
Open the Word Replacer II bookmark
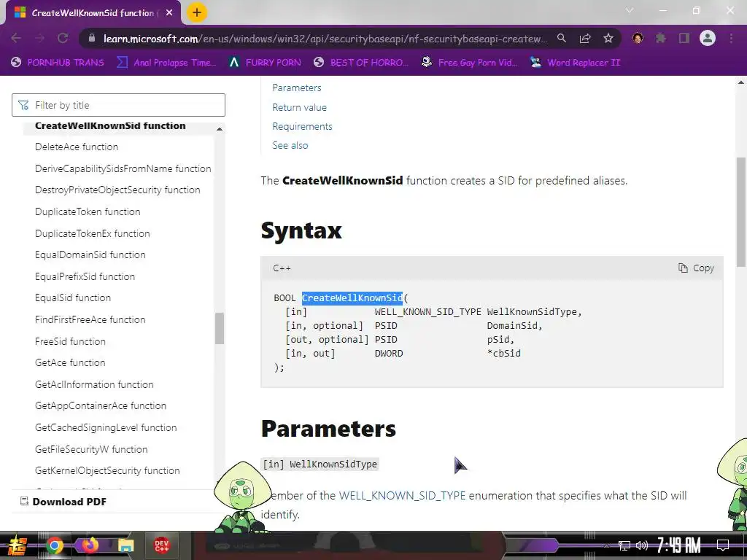pyautogui.click(x=576, y=63)
